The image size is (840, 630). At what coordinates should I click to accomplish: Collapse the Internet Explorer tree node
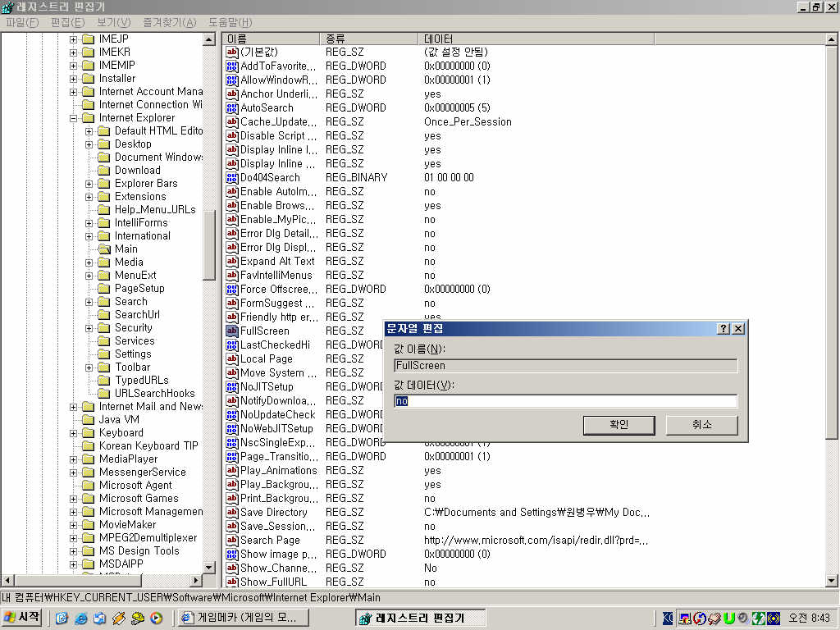(x=73, y=117)
